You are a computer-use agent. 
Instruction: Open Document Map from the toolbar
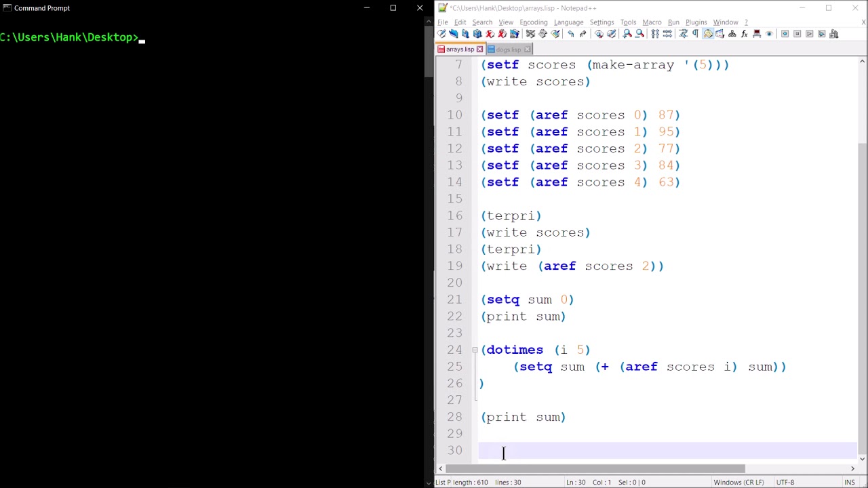(x=732, y=34)
